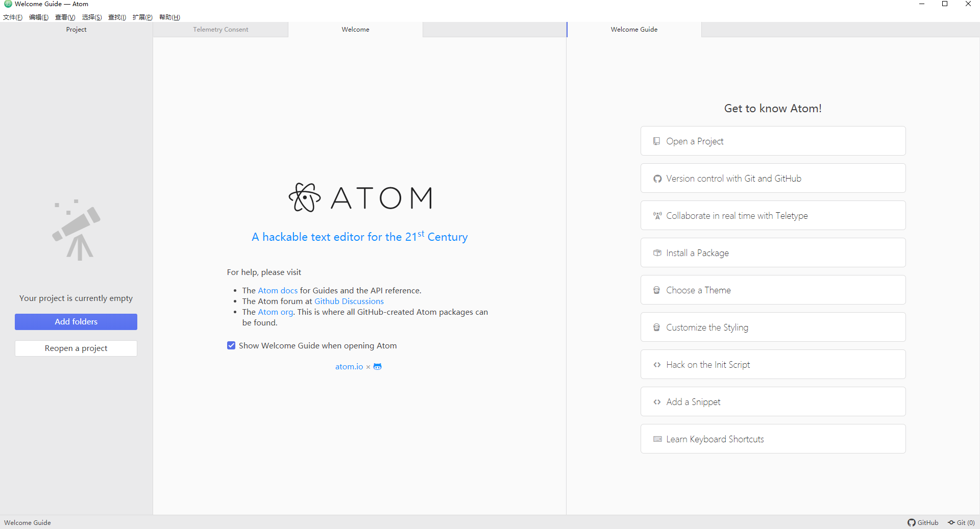Image resolution: width=980 pixels, height=529 pixels.
Task: Maximize the Atom window
Action: tap(945, 4)
